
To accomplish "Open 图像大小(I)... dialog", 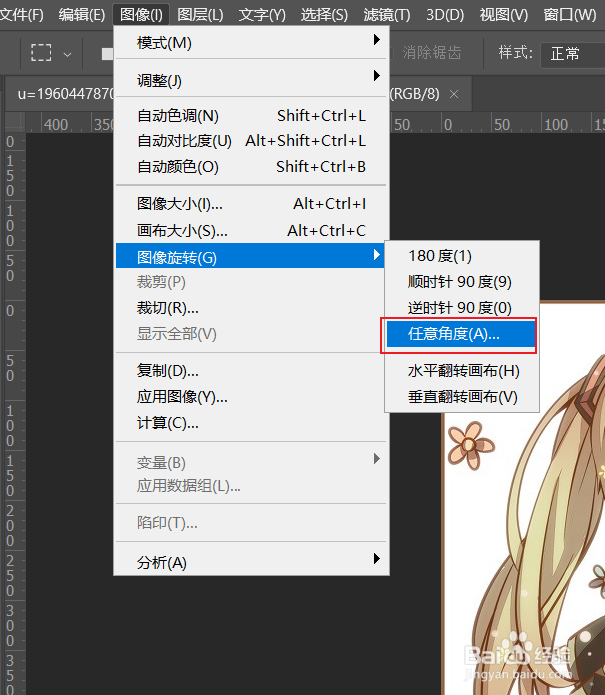I will pos(251,204).
